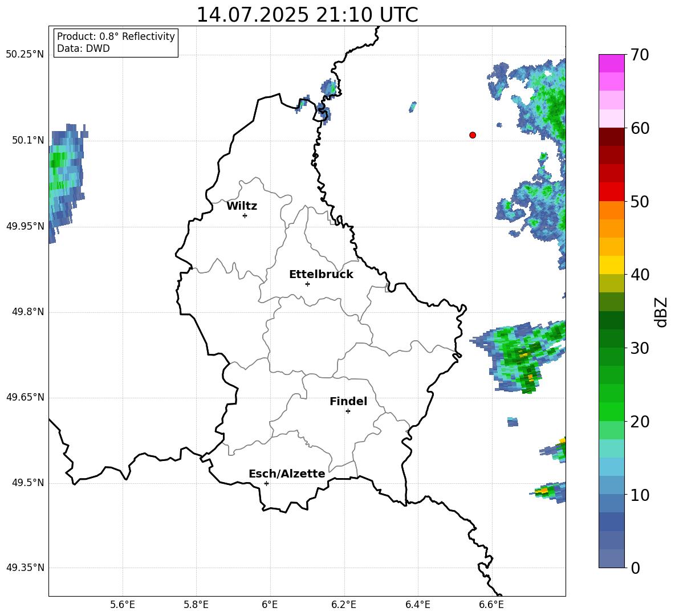The width and height of the screenshot is (675, 616).
Task: Select the Wiltz station label
Action: (242, 206)
